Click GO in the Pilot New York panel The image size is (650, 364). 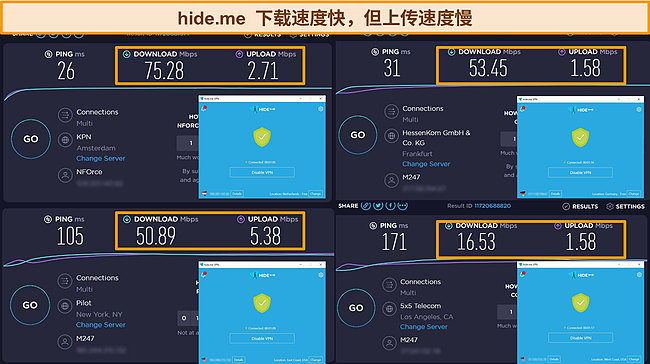click(30, 305)
